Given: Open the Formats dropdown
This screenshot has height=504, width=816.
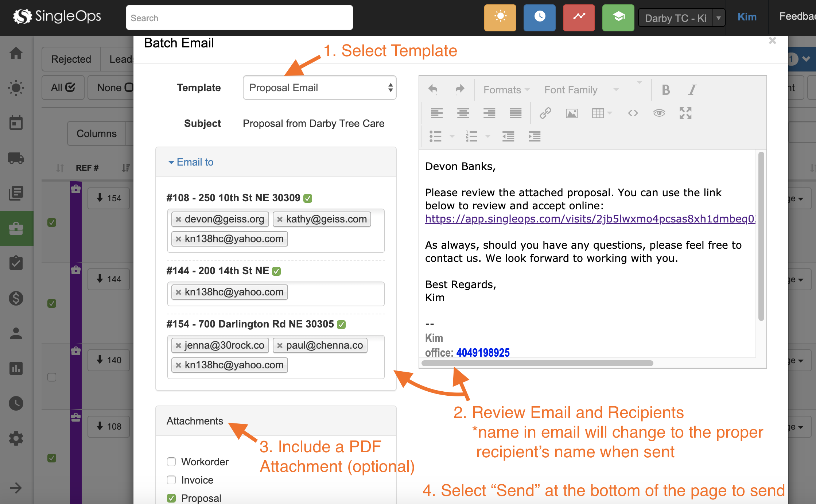Looking at the screenshot, I should click(x=506, y=90).
